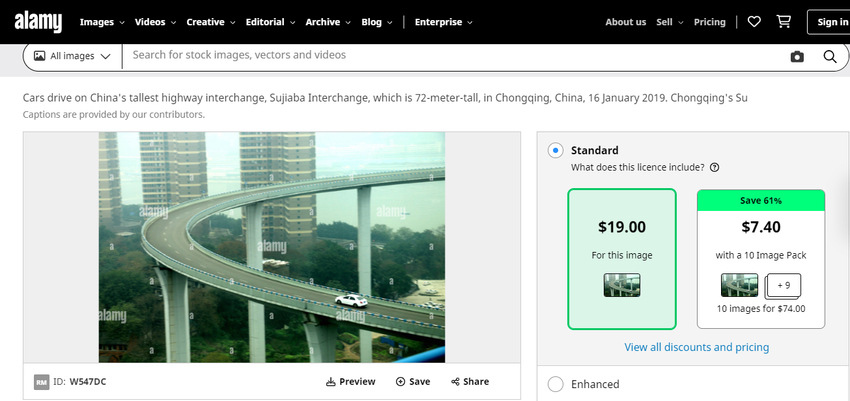
Task: Click the RM licence type badge
Action: [x=41, y=381]
